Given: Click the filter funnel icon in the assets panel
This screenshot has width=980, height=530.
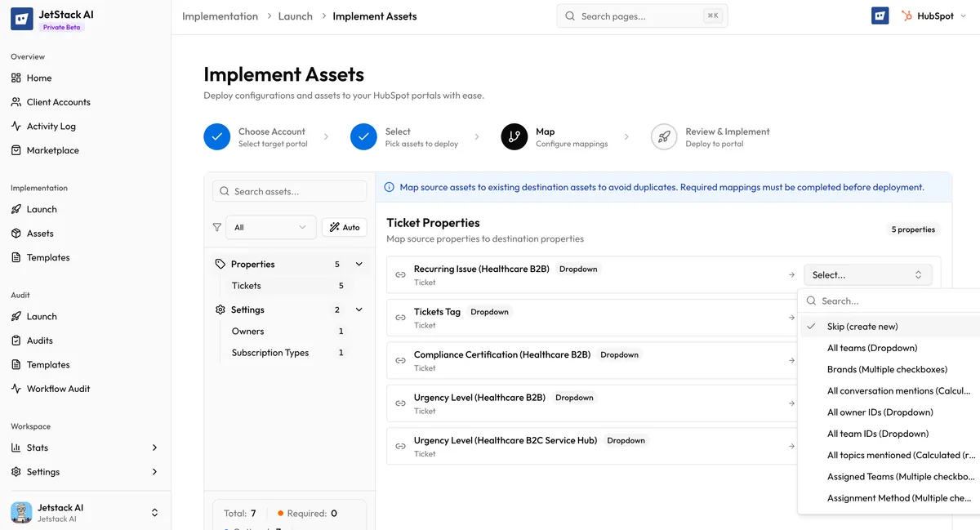Looking at the screenshot, I should point(217,227).
